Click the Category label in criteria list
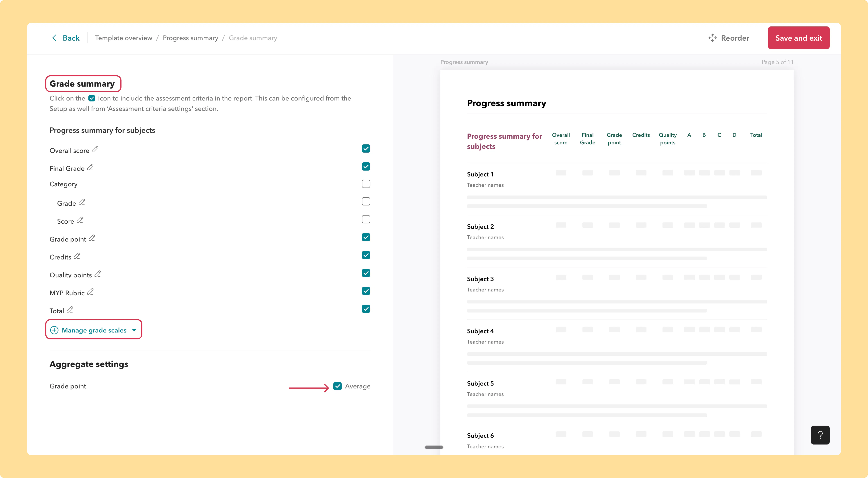Viewport: 868px width, 478px height. pyautogui.click(x=63, y=184)
